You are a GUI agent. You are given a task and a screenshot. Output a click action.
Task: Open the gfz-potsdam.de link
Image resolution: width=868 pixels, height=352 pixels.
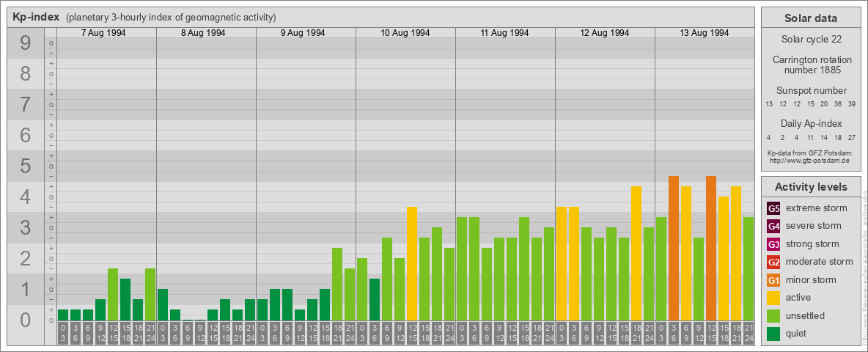point(811,161)
